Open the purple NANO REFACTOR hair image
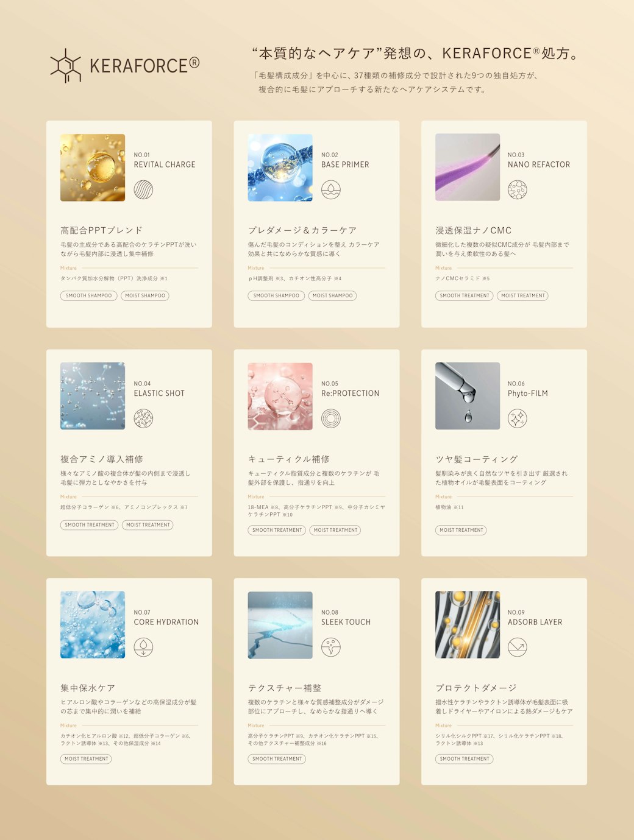This screenshot has height=840, width=634. 468,168
